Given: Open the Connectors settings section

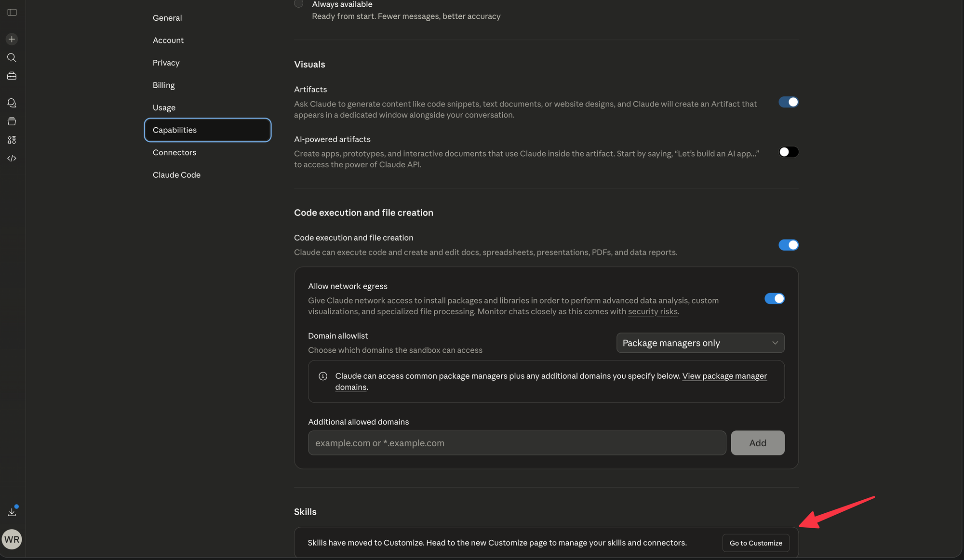Looking at the screenshot, I should click(174, 152).
